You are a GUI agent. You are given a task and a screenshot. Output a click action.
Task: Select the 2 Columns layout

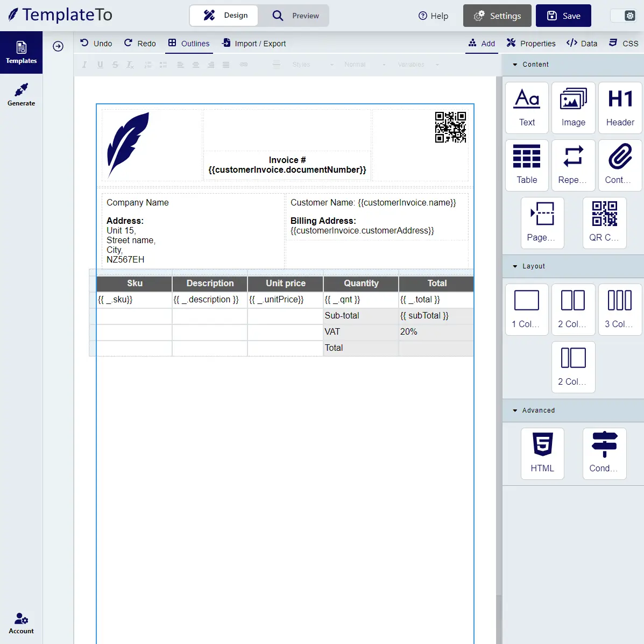[x=573, y=309]
